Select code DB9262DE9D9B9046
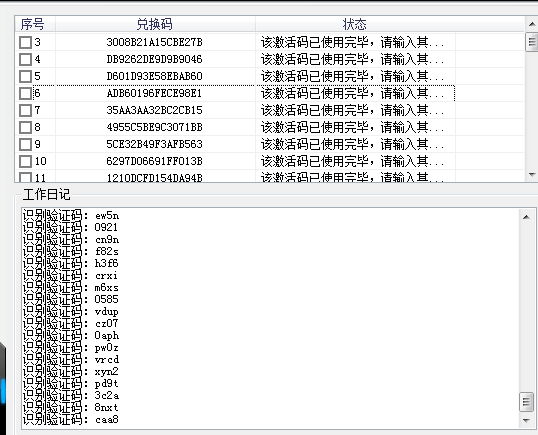 tap(154, 59)
